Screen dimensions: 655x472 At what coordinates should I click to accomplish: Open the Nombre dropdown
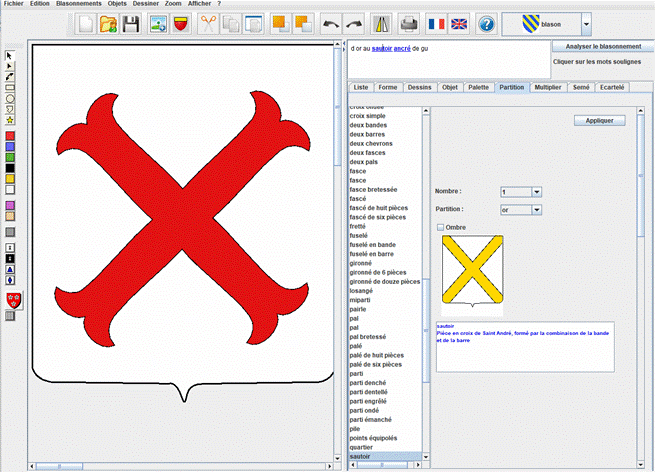[x=536, y=191]
